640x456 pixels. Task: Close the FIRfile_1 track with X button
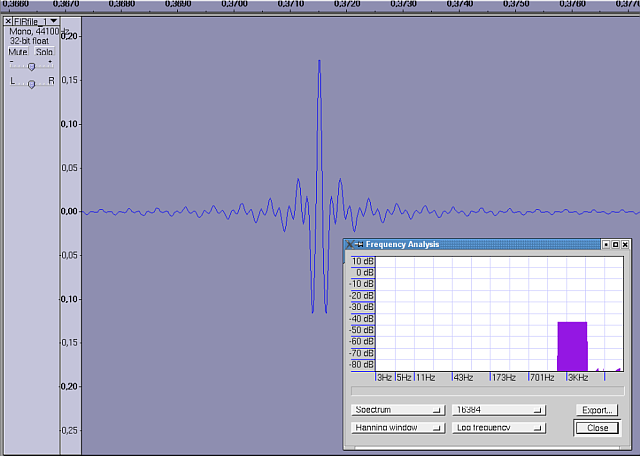click(x=8, y=21)
